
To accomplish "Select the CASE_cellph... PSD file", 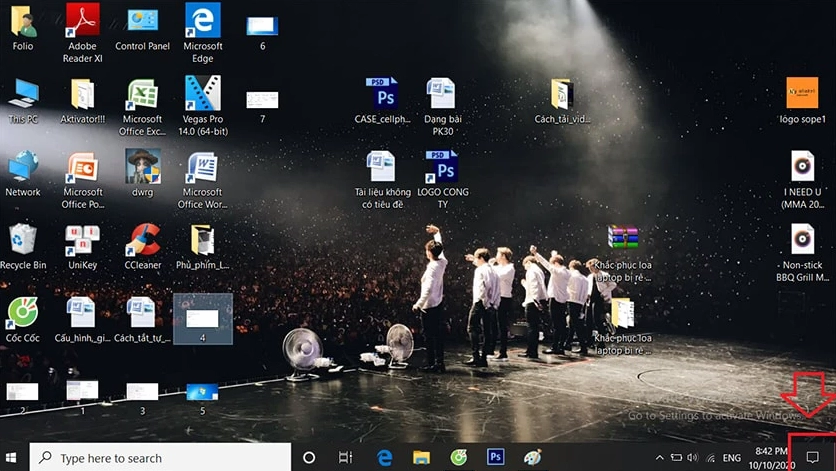I will point(383,101).
